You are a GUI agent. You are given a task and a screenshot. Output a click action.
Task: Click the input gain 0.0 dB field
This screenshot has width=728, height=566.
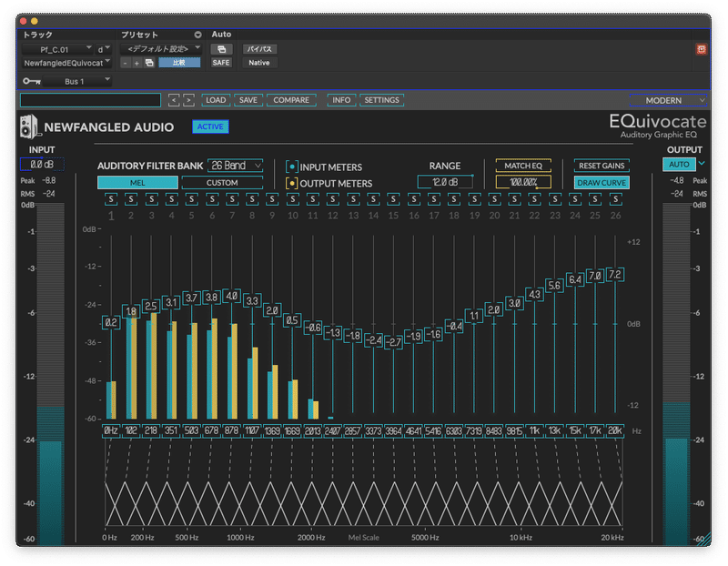click(x=42, y=165)
